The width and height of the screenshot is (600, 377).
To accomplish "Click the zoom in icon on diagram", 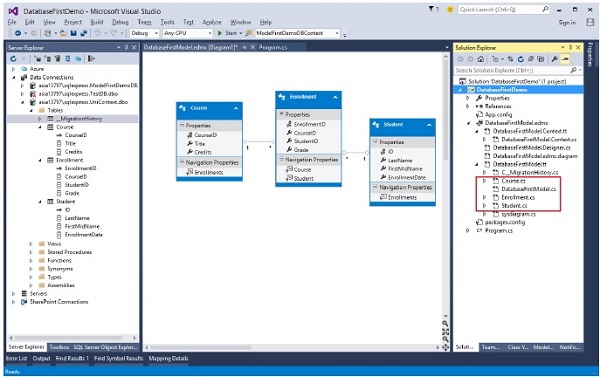I will click(445, 324).
